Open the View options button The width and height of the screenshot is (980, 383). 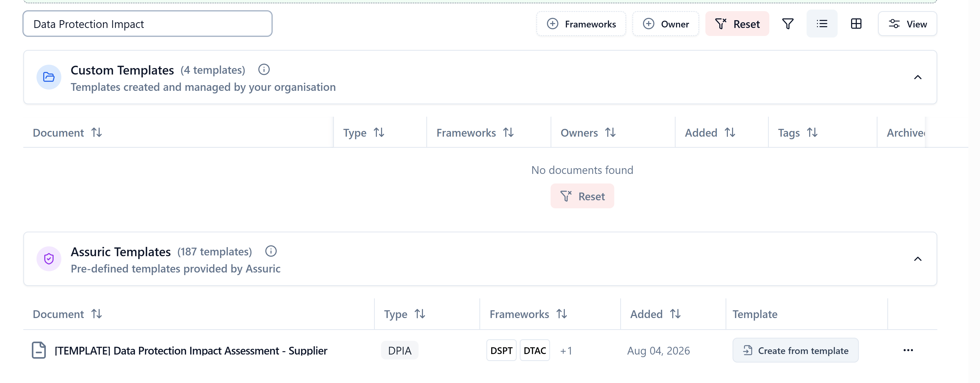[x=907, y=24]
